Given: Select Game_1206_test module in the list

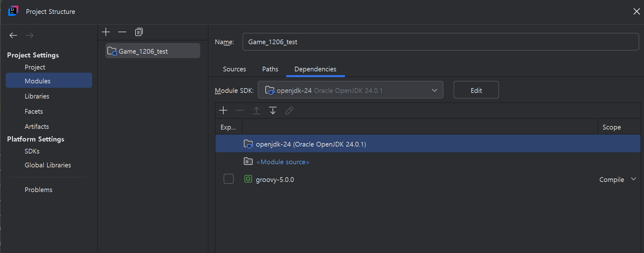Looking at the screenshot, I should click(x=153, y=51).
